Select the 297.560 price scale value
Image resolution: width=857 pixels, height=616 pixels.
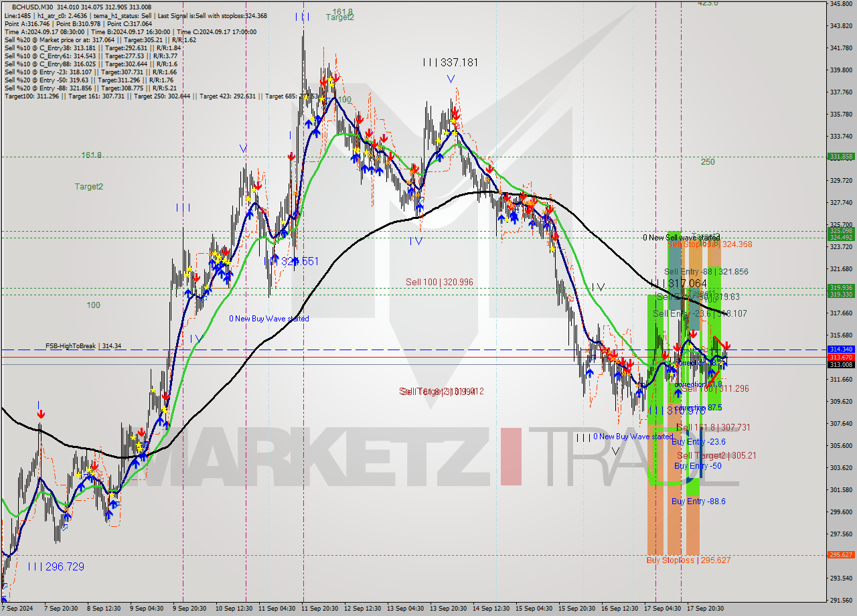pos(841,534)
